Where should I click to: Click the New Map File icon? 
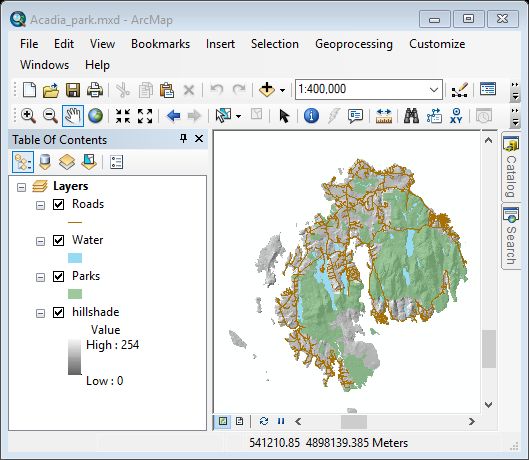tap(29, 90)
